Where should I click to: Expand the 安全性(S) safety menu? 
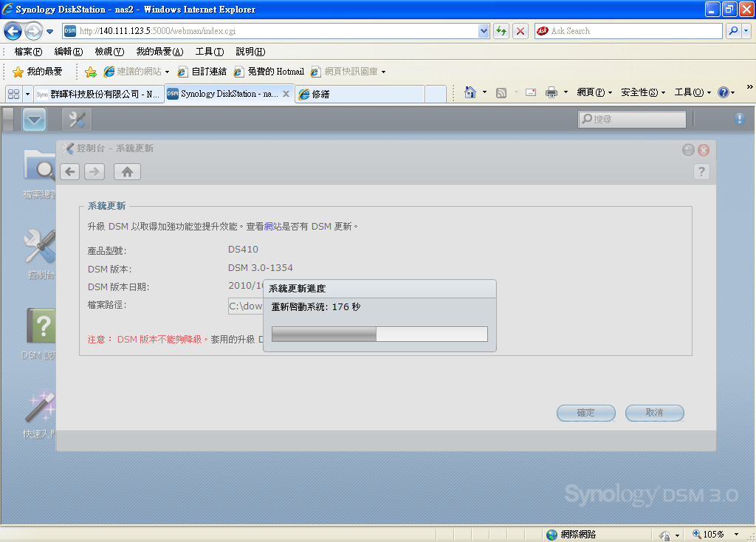[x=642, y=92]
